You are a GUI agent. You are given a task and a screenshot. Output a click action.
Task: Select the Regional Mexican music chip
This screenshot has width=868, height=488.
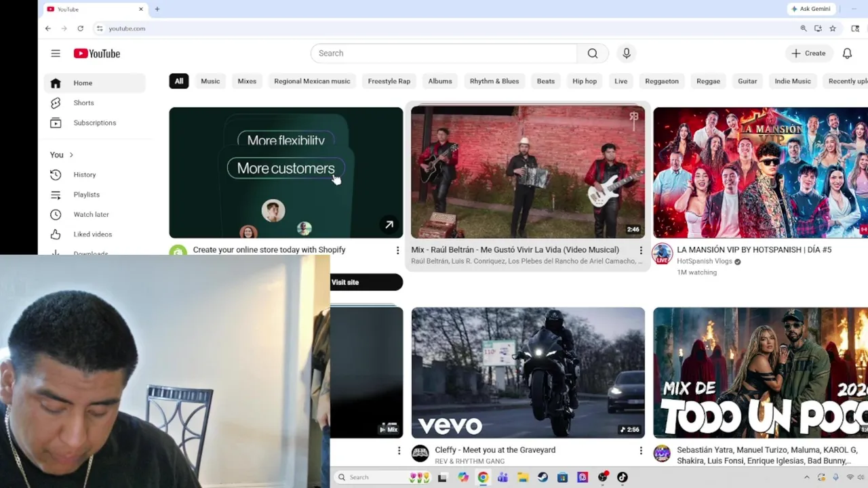point(312,81)
